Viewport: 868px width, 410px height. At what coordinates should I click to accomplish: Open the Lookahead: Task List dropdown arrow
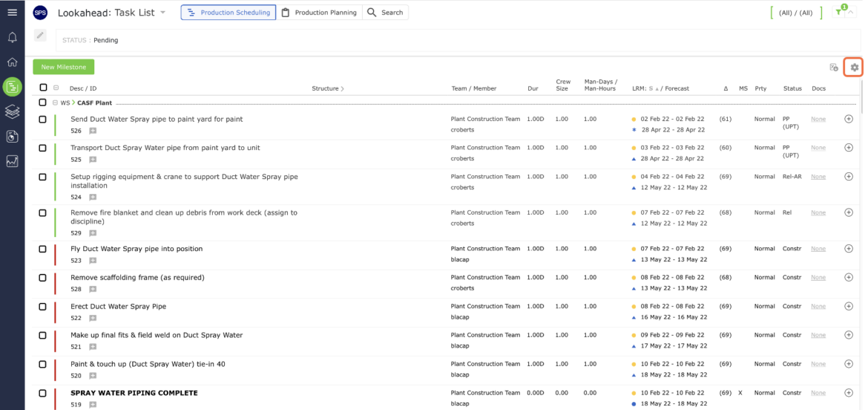162,12
